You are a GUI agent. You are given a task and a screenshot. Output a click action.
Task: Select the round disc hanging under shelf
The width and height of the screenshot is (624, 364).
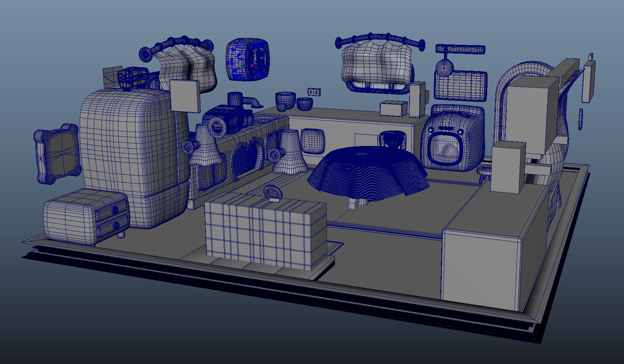pos(444,67)
